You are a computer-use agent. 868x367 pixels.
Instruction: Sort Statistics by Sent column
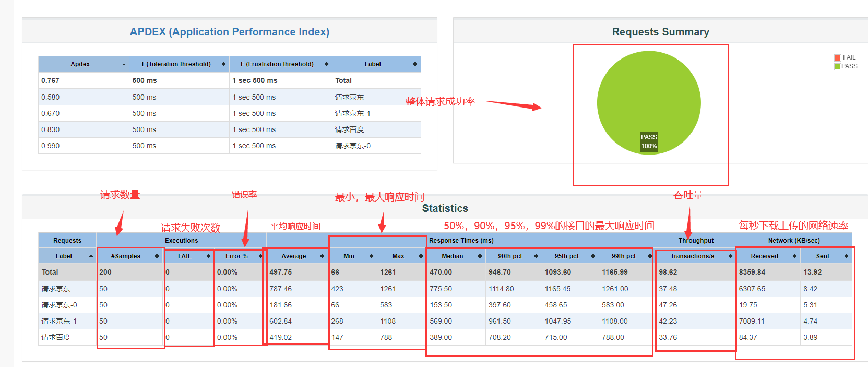826,256
